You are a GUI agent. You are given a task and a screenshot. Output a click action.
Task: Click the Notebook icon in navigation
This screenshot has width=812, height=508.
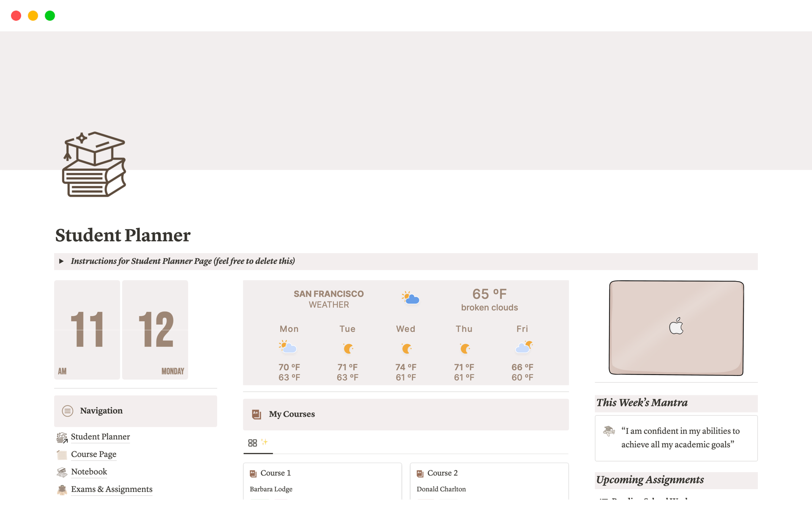(62, 471)
